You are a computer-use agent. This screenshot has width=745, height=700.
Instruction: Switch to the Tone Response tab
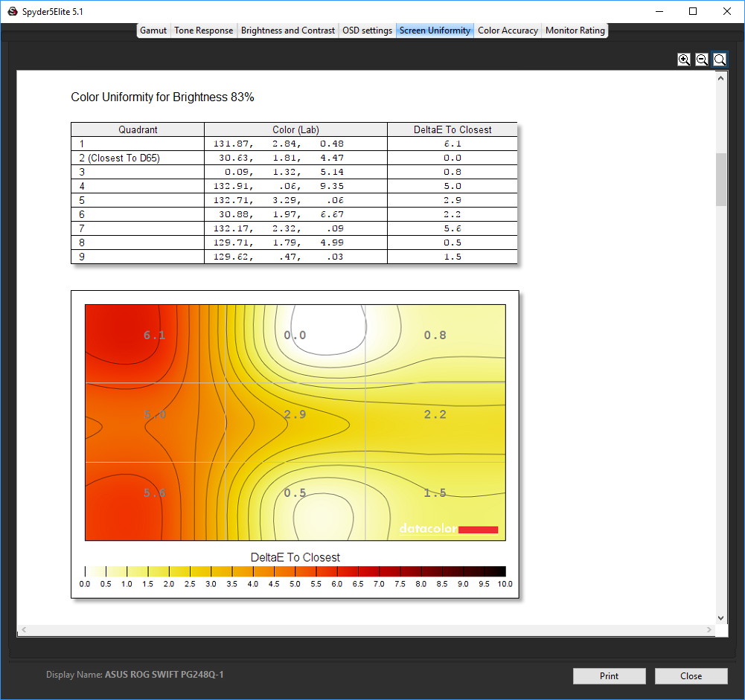(x=204, y=30)
